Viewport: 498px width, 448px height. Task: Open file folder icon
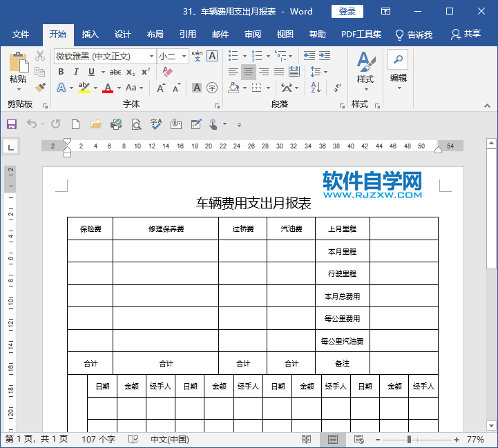95,124
